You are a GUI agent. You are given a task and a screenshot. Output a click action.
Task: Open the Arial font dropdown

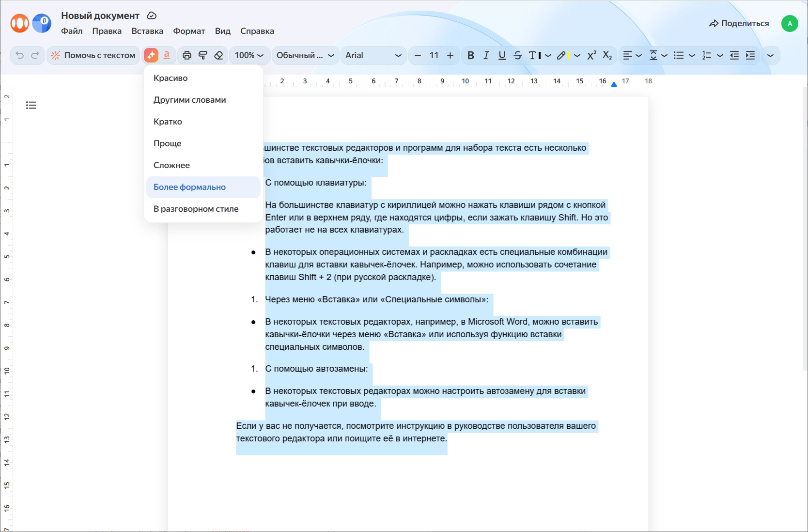coord(373,55)
